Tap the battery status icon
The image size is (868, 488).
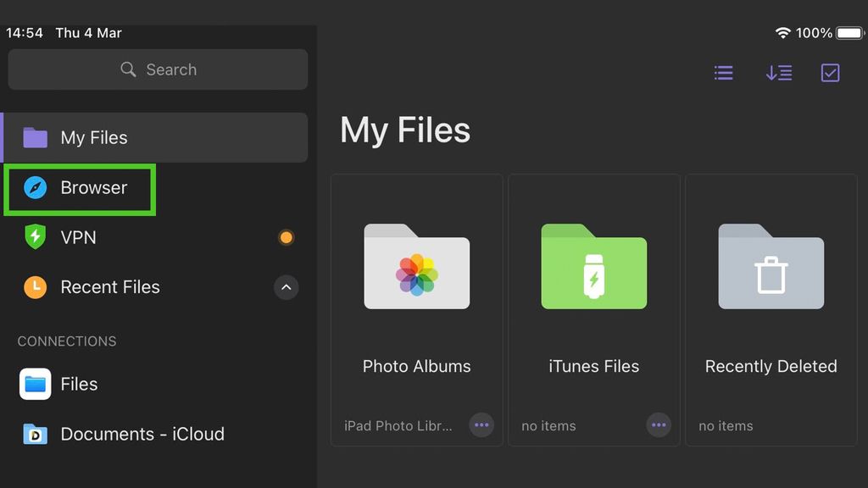[x=849, y=33]
